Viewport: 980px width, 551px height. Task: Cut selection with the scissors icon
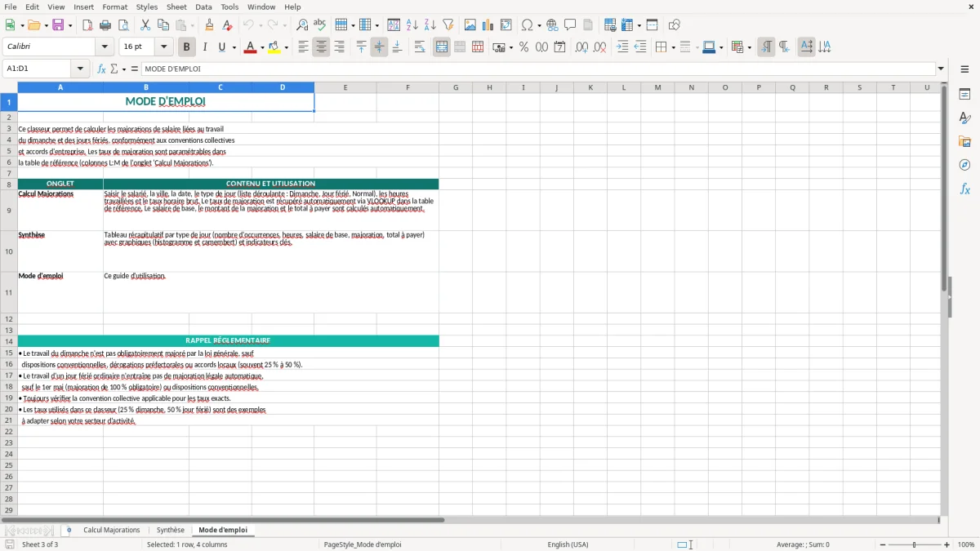pos(145,25)
